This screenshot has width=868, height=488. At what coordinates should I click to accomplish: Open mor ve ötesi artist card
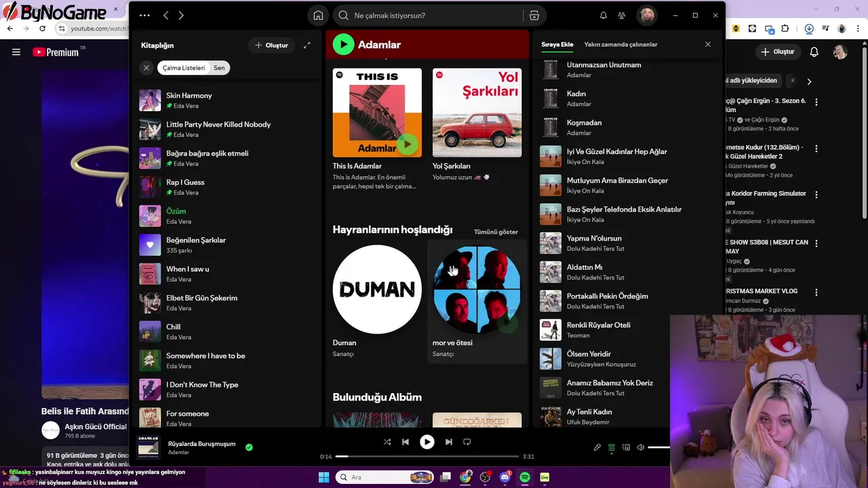(x=477, y=301)
